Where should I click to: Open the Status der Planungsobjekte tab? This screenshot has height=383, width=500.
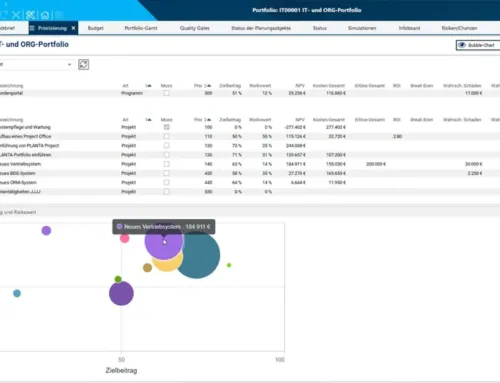pos(261,28)
